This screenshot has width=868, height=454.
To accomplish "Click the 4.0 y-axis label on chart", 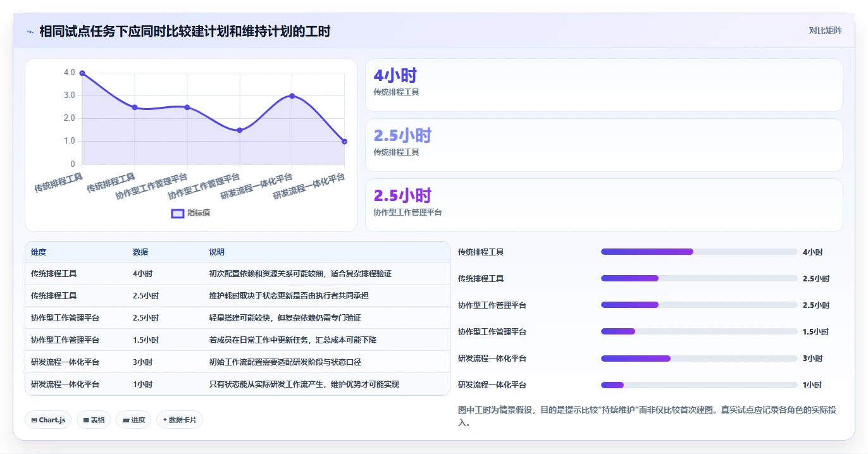I will pos(69,73).
